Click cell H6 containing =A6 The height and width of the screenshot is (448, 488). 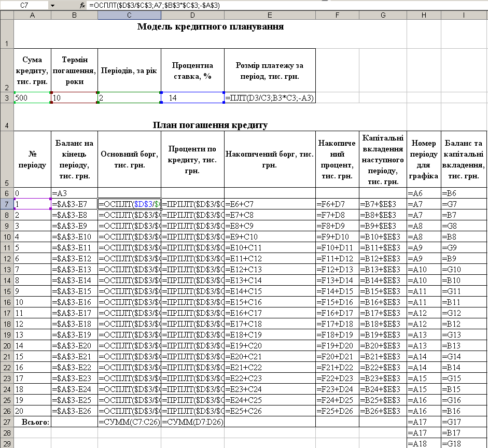point(424,193)
